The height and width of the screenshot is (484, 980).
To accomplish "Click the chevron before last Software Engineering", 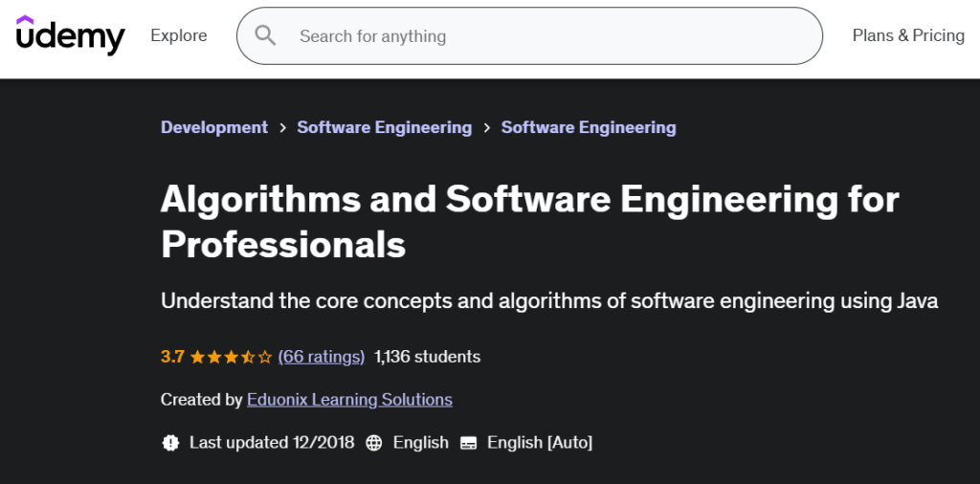I will [x=487, y=128].
